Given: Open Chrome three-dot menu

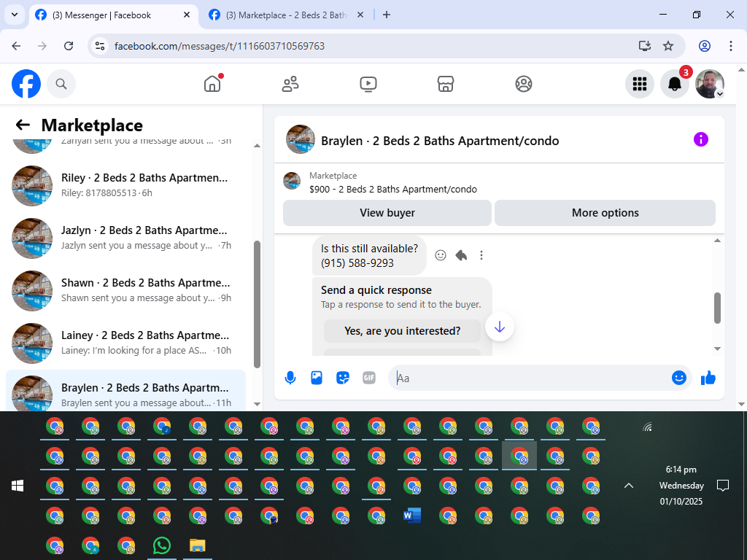Looking at the screenshot, I should click(731, 46).
